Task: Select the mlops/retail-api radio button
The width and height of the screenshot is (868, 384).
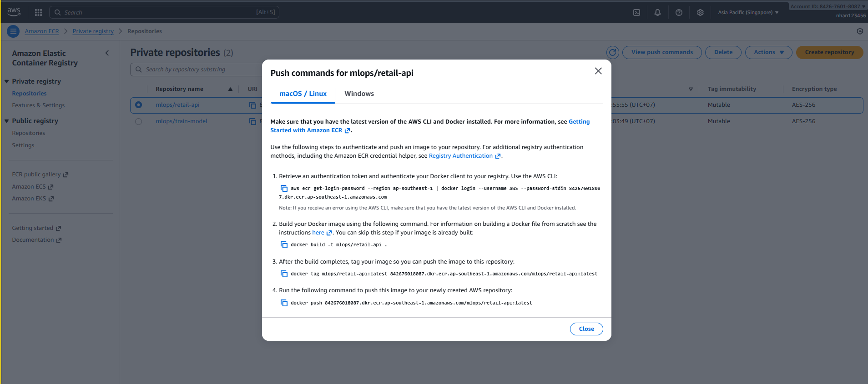Action: pos(138,105)
